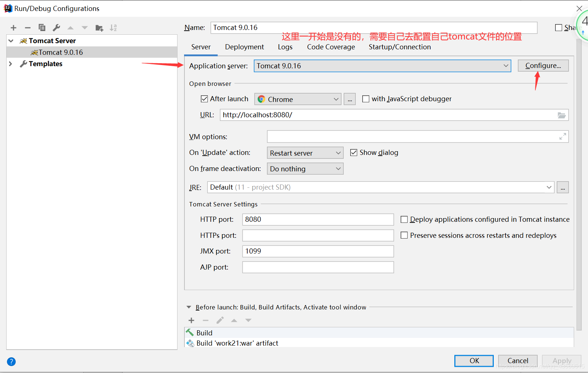588x373 pixels.
Task: Edit before launch task pencil icon
Action: click(220, 320)
